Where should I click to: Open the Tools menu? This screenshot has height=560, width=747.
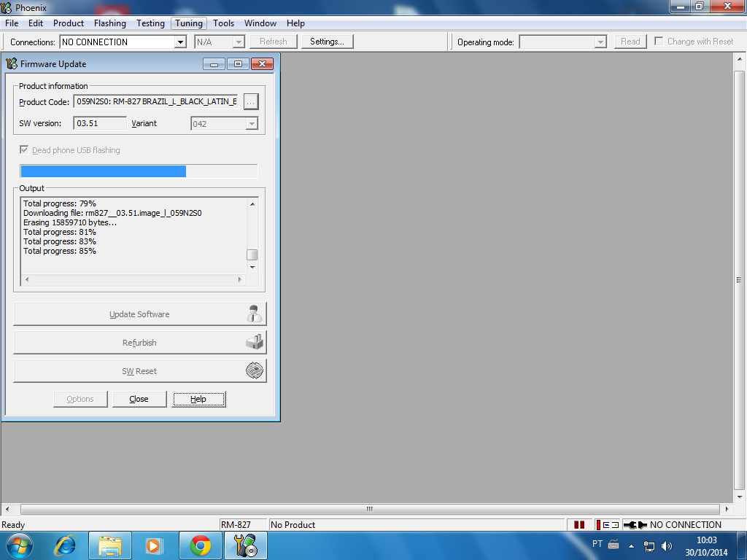pos(223,23)
